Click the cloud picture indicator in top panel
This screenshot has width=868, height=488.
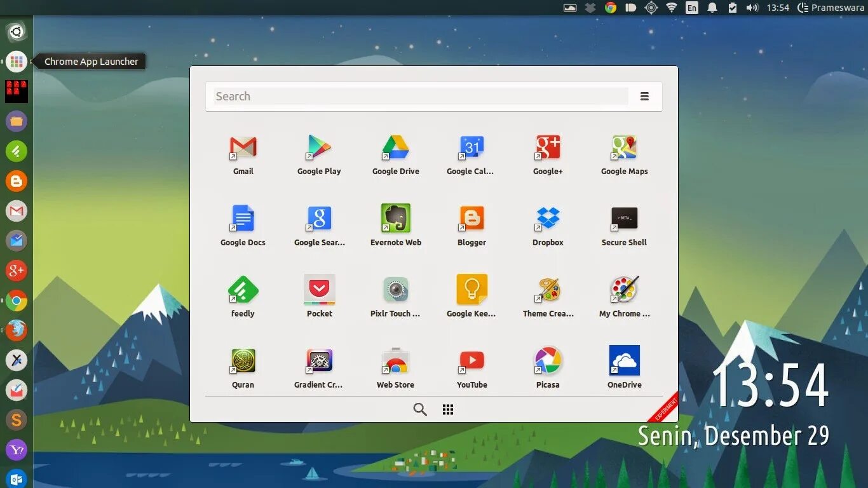pos(570,8)
